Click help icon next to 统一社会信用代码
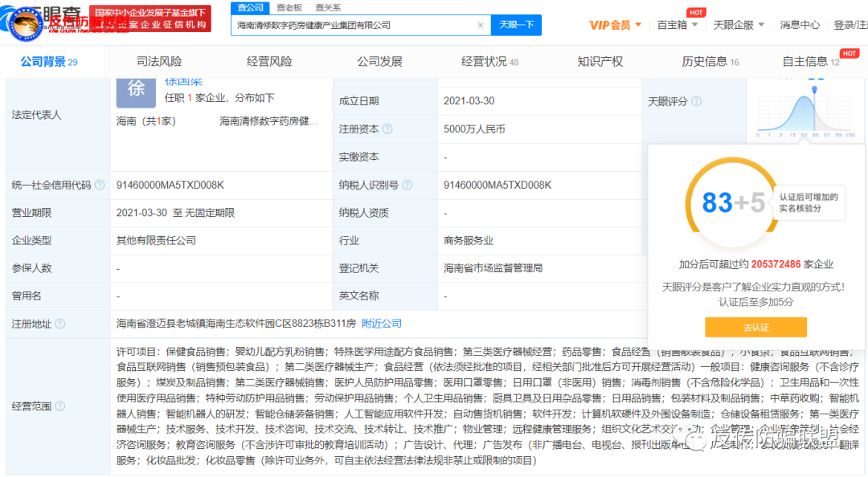Screen dimensions: 868x477 tap(100, 185)
